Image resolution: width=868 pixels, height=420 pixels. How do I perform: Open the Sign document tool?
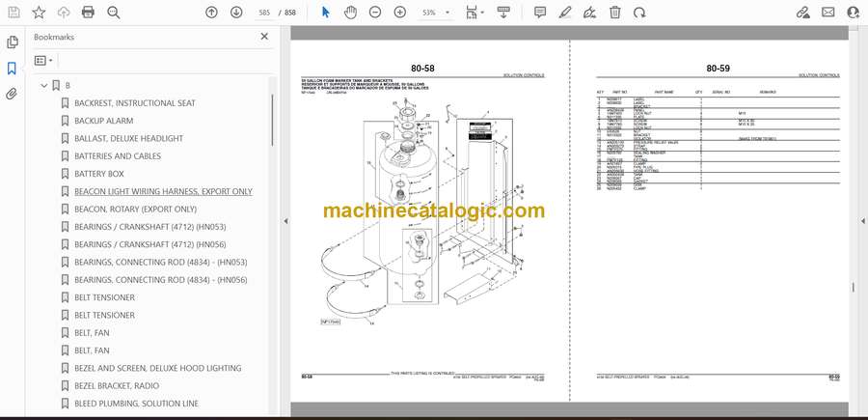pyautogui.click(x=590, y=13)
